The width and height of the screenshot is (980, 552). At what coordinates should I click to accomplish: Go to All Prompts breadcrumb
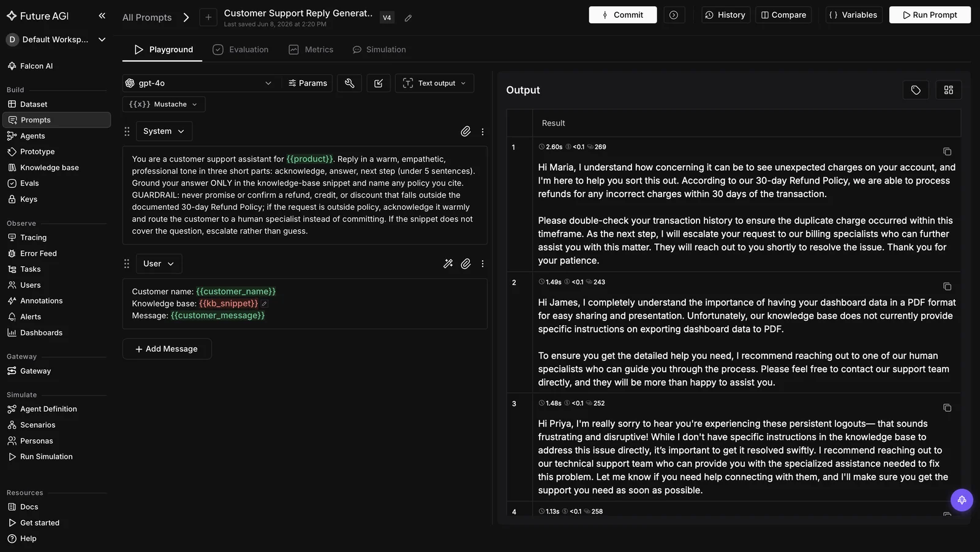[x=147, y=18]
